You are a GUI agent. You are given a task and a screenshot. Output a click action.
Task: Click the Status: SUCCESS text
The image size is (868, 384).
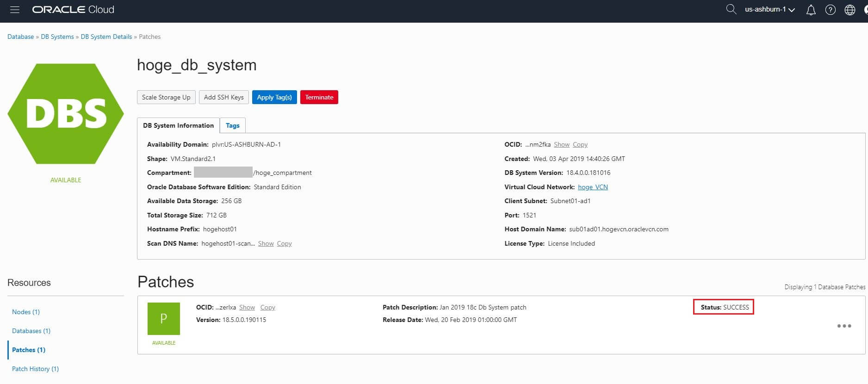coord(725,307)
